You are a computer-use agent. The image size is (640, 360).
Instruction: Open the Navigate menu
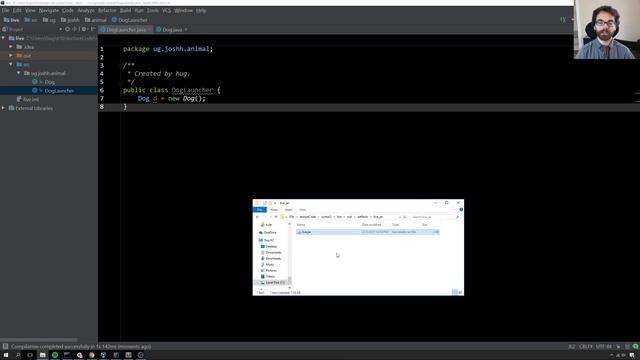click(49, 11)
